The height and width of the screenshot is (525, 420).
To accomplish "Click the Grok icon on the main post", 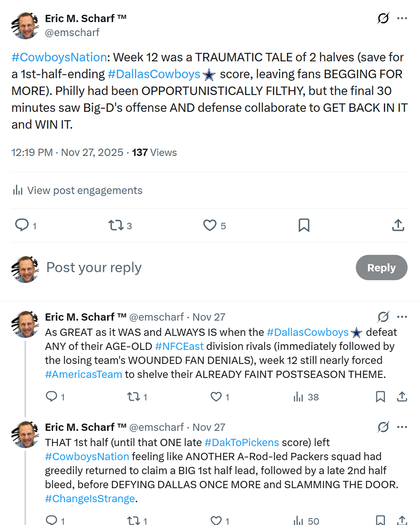I will click(x=383, y=19).
